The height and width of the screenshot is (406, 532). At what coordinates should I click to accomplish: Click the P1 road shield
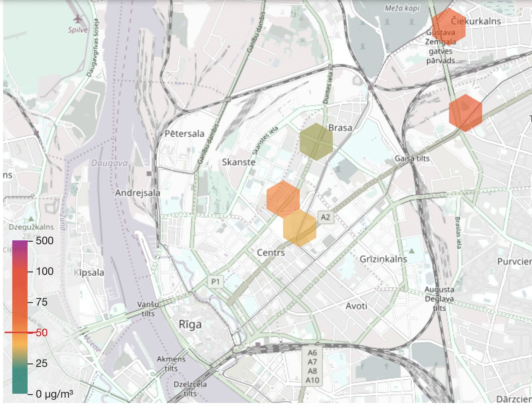[216, 282]
